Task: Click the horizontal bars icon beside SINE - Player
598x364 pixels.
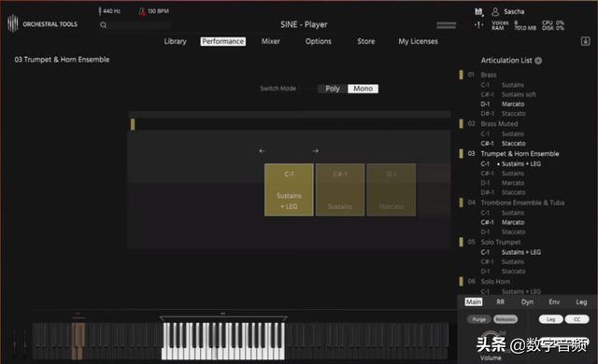Action: point(447,25)
